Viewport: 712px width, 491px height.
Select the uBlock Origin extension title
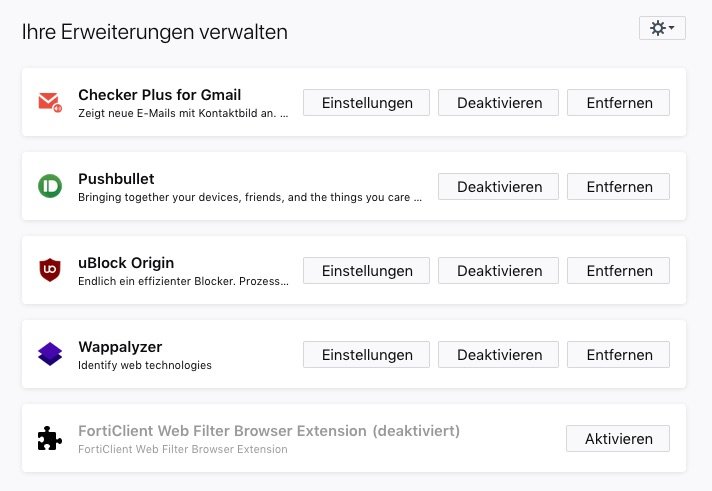pyautogui.click(x=126, y=263)
